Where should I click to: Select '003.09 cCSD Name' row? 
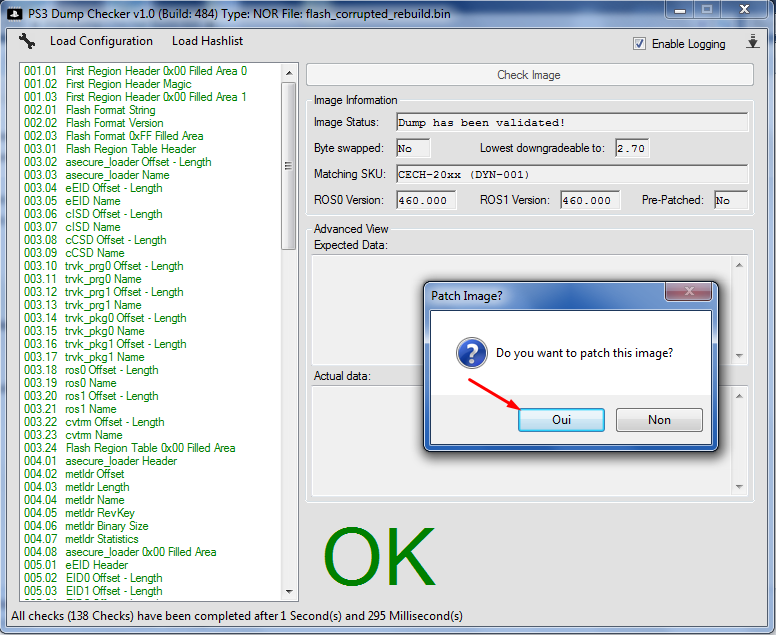[x=74, y=253]
